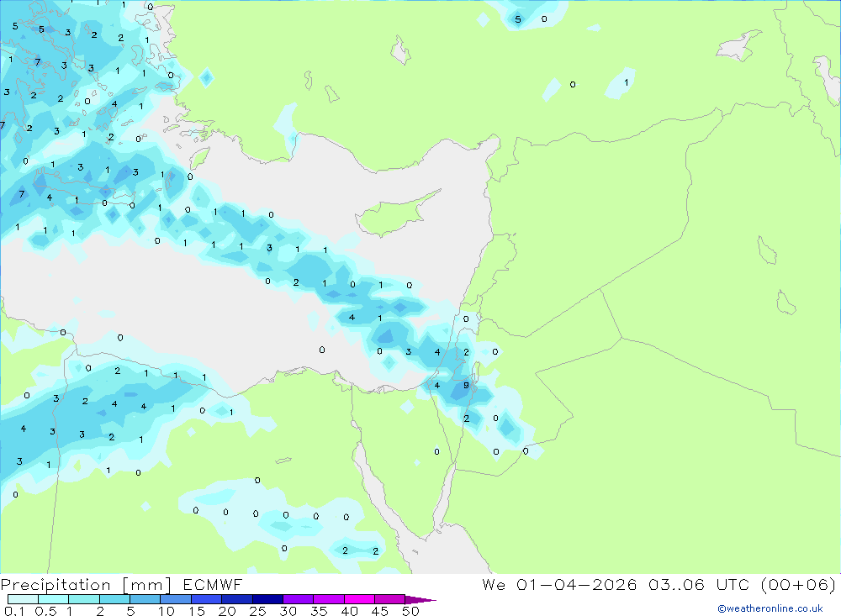Viewport: 841px width, 616px height.
Task: Click the legend scale label "0.1"
Action: click(14, 611)
